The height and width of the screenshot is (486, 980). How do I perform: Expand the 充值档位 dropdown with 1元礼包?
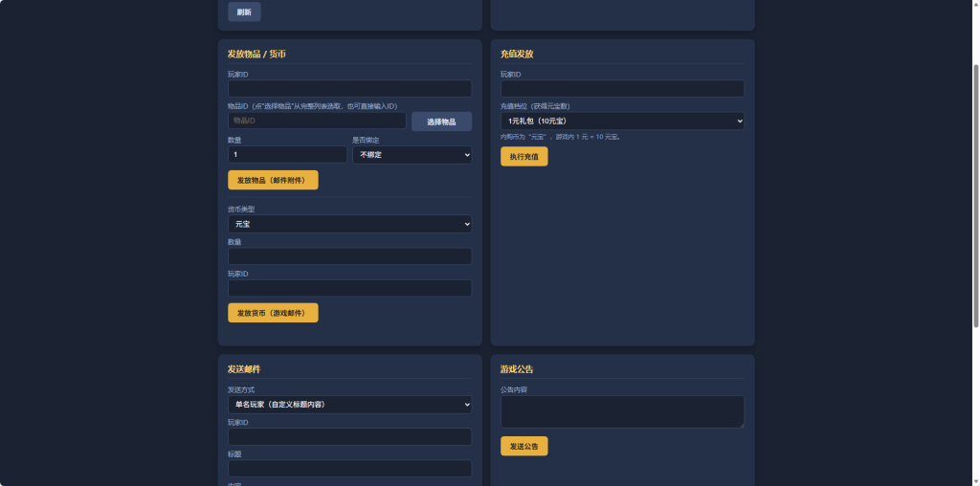coord(622,121)
